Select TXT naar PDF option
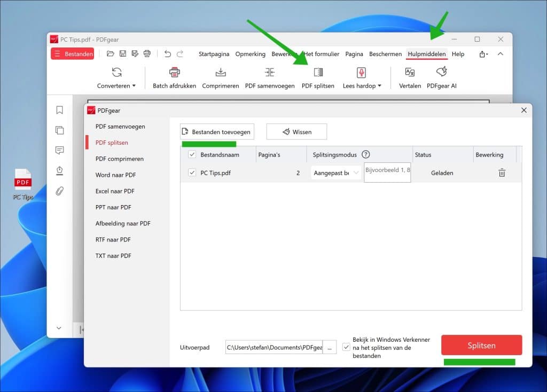This screenshot has height=392, width=547. pos(113,256)
